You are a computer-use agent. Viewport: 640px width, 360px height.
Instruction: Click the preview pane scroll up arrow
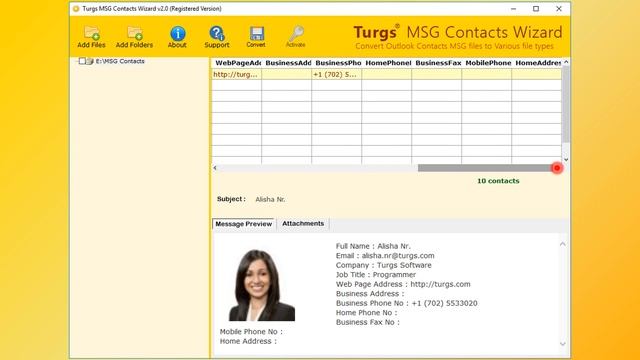[563, 244]
